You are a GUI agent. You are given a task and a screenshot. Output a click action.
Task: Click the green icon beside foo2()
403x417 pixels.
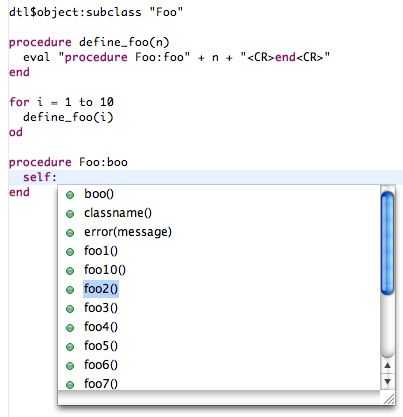(x=70, y=290)
